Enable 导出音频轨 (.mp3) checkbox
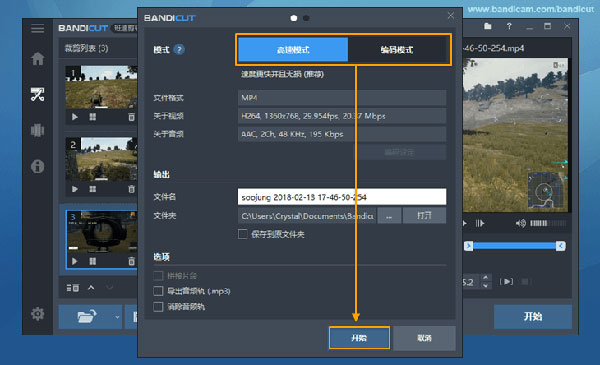 (x=158, y=291)
